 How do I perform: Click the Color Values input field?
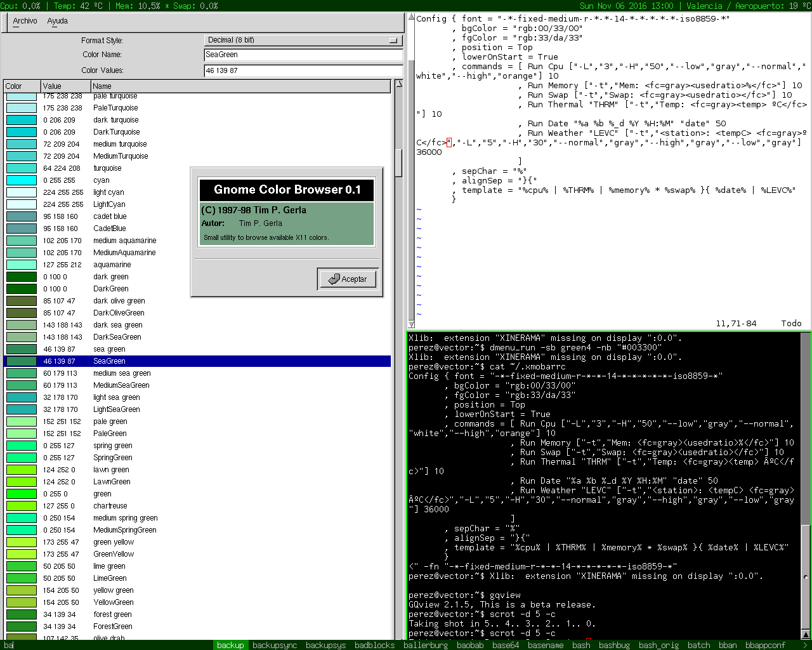303,70
